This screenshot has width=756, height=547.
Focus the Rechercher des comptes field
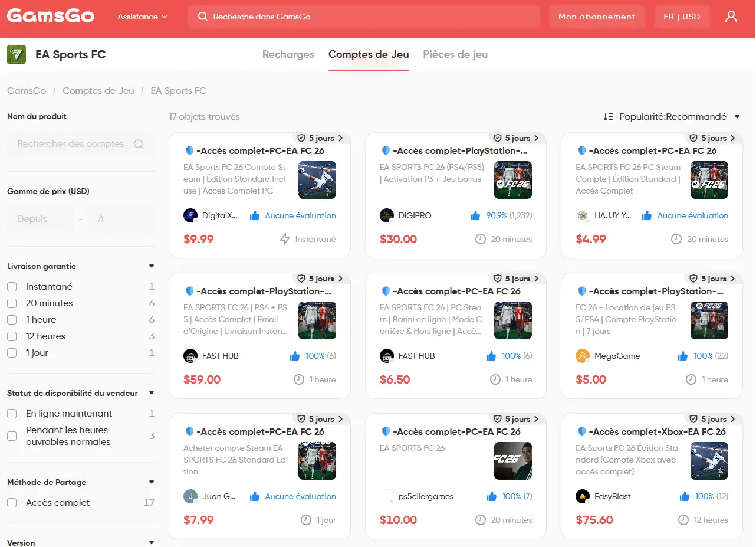(80, 144)
